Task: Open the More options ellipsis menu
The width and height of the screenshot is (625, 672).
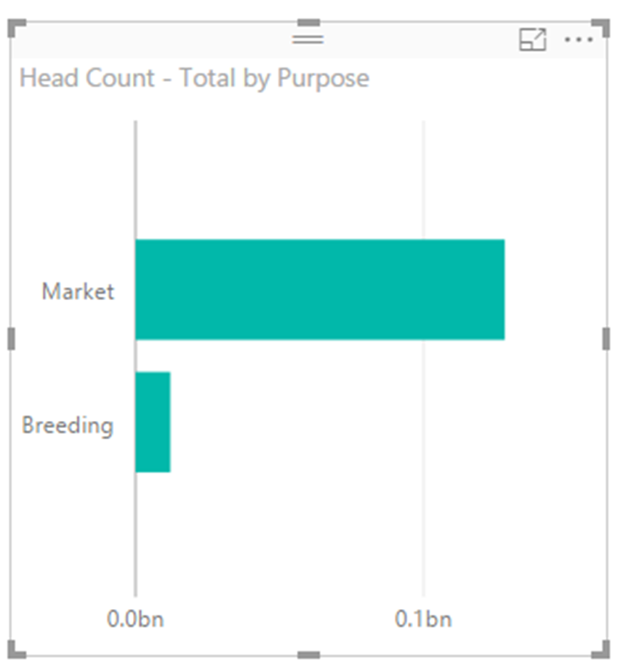Action: coord(579,40)
